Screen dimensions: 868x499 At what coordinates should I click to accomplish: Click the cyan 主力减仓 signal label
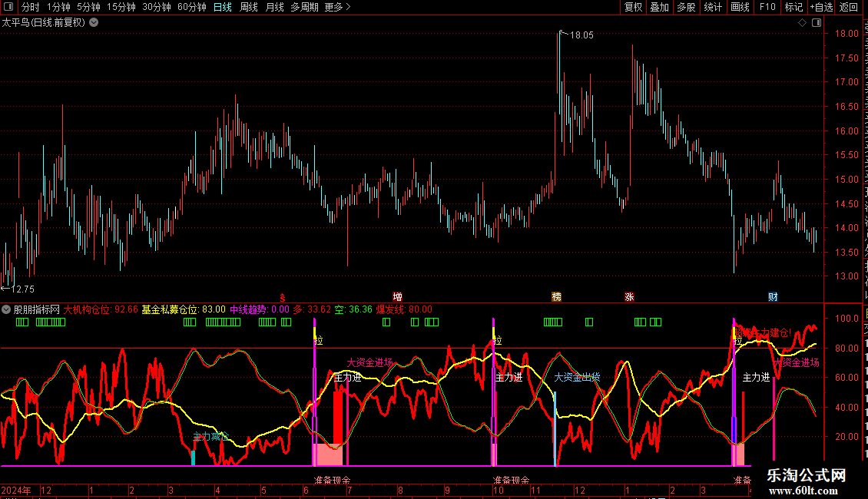(x=210, y=437)
